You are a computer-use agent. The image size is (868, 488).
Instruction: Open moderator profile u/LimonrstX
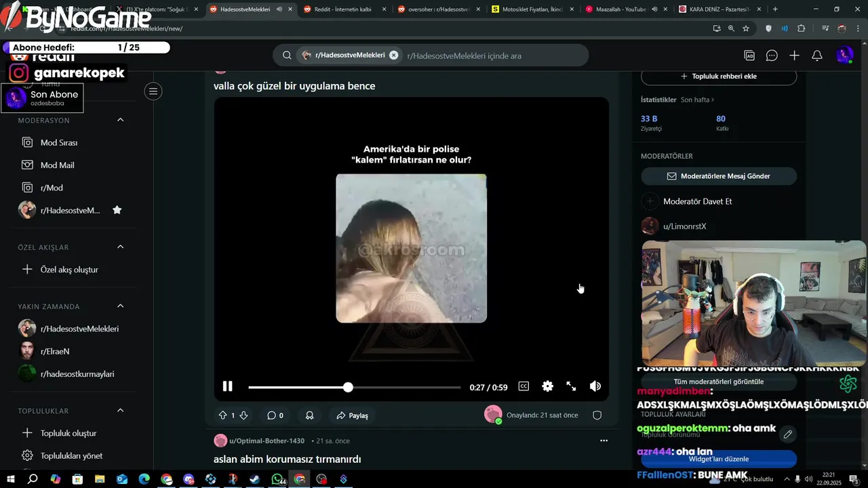click(x=684, y=226)
